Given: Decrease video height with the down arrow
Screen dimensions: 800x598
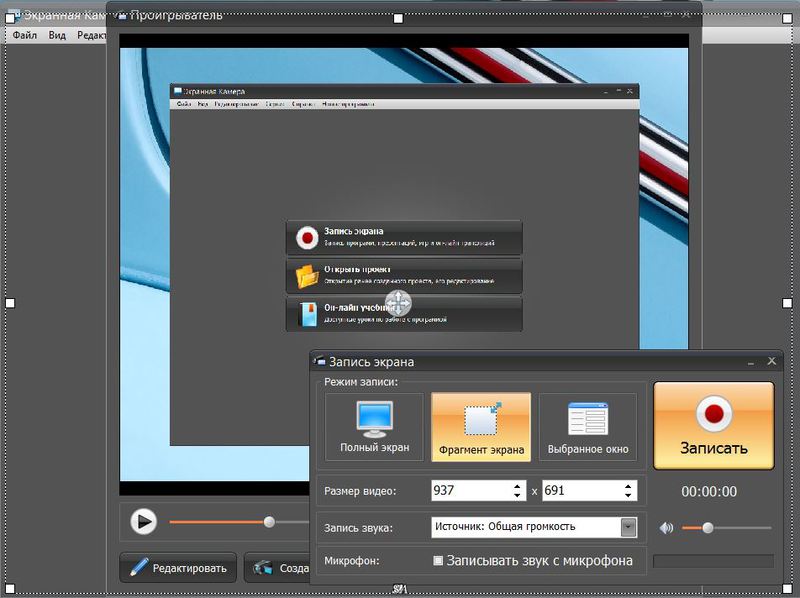Looking at the screenshot, I should point(628,495).
